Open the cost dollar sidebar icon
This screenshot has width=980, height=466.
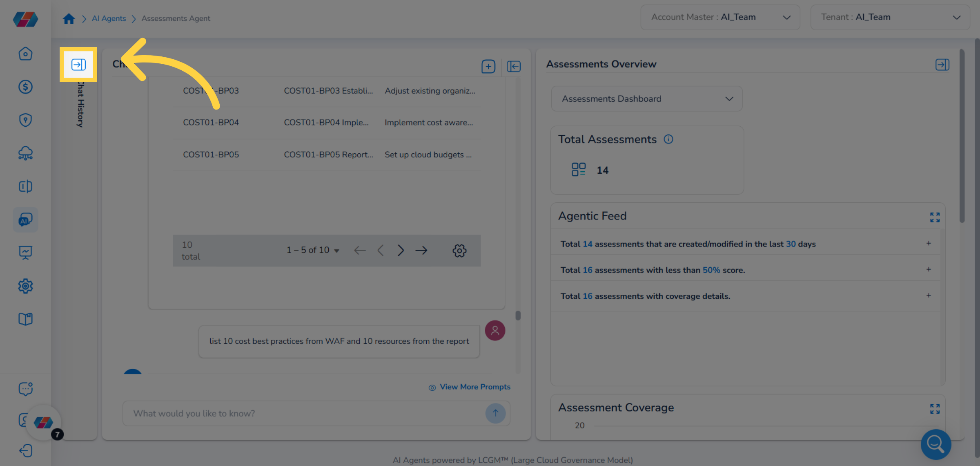click(x=25, y=87)
